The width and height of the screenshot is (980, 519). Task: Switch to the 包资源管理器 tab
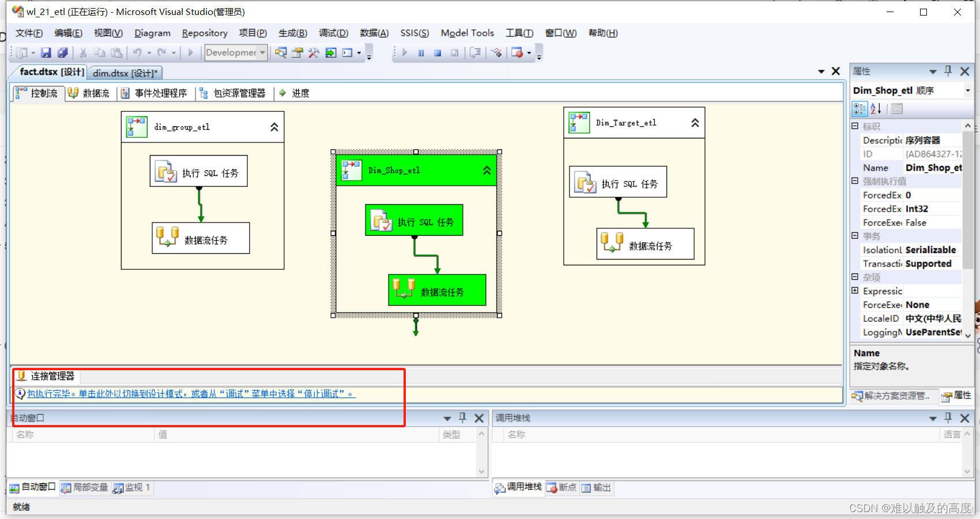coord(232,93)
